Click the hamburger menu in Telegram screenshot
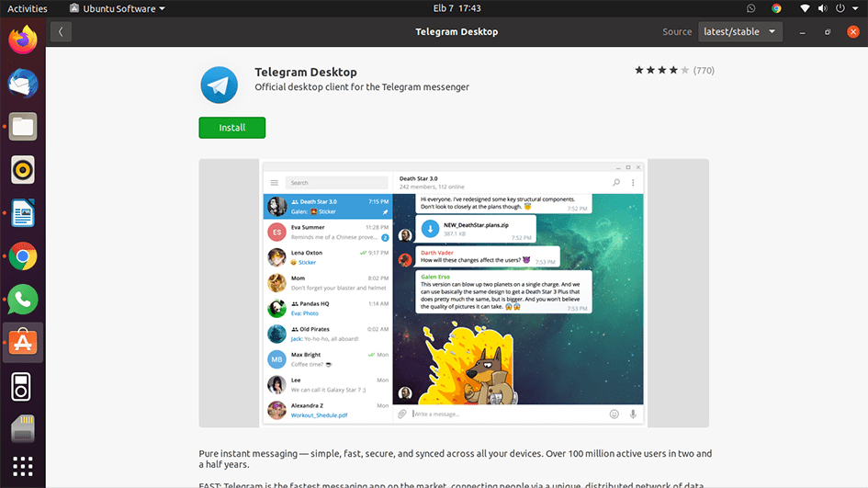Viewport: 868px width, 488px height. [x=274, y=183]
